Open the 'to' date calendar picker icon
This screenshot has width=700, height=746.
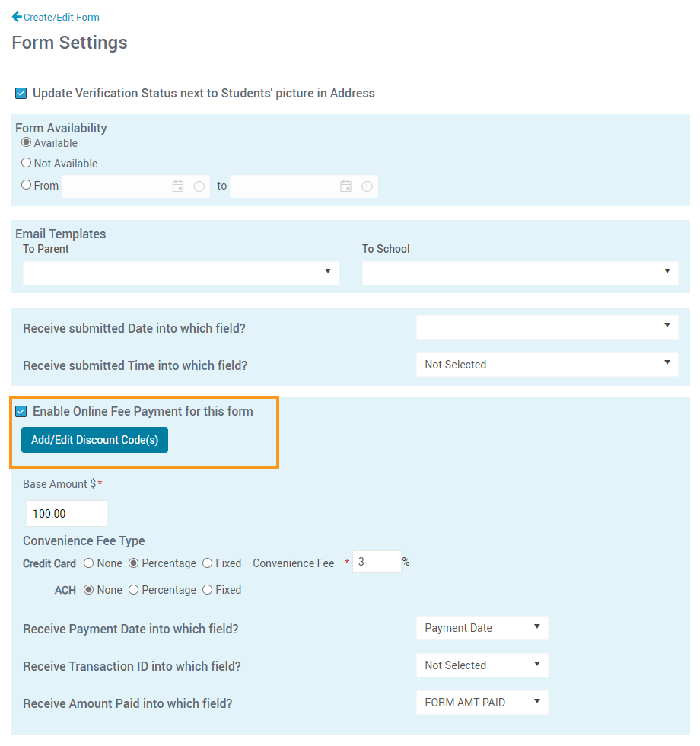point(345,186)
